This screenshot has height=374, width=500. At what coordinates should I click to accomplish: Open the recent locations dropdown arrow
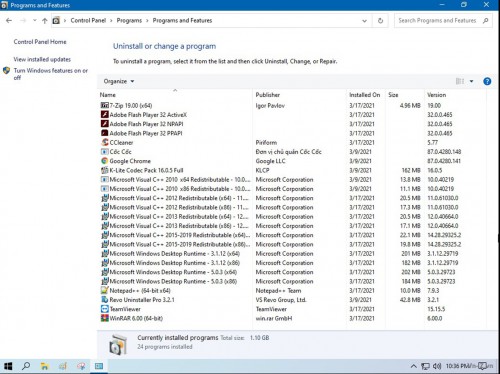click(x=34, y=21)
